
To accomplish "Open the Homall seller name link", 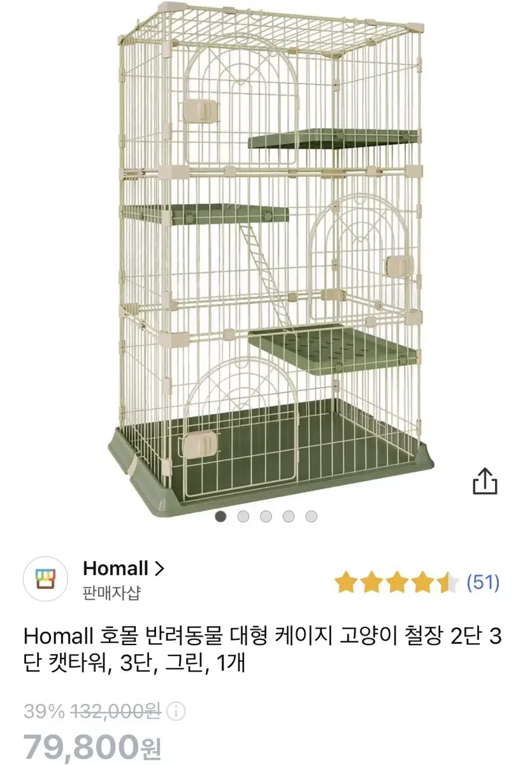I will click(x=115, y=568).
